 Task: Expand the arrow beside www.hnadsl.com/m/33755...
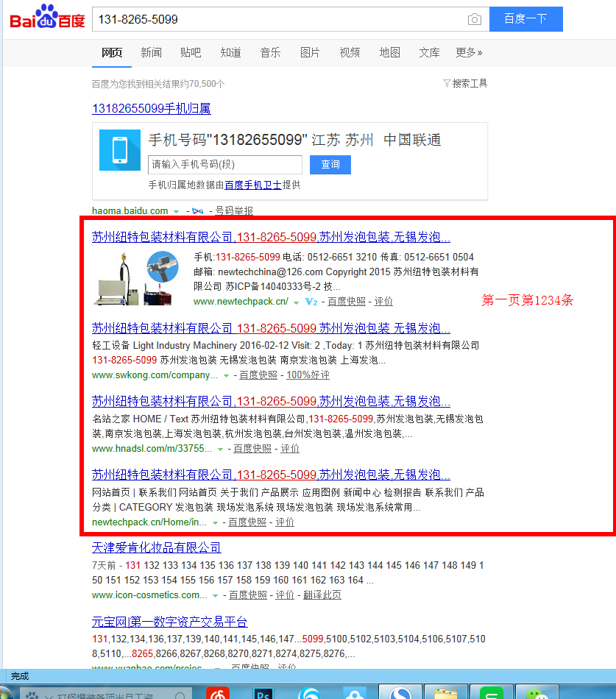(220, 450)
